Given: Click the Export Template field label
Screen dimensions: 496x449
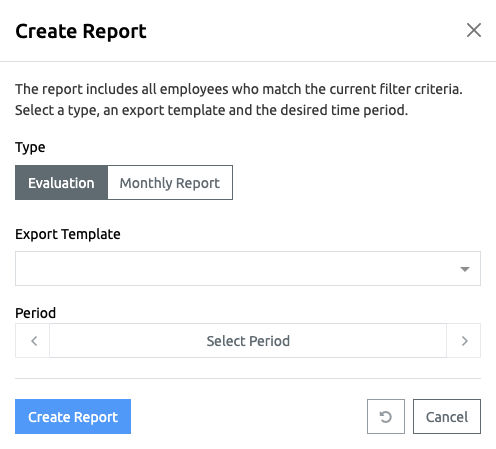Looking at the screenshot, I should (x=68, y=234).
